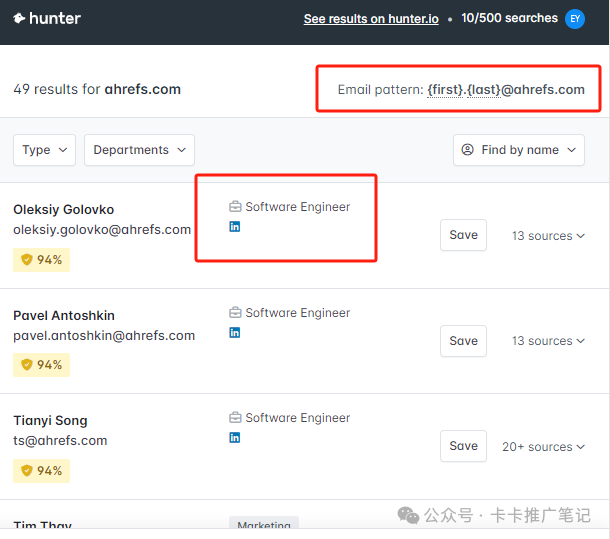
Task: Click the hunter logo in header
Action: point(47,18)
